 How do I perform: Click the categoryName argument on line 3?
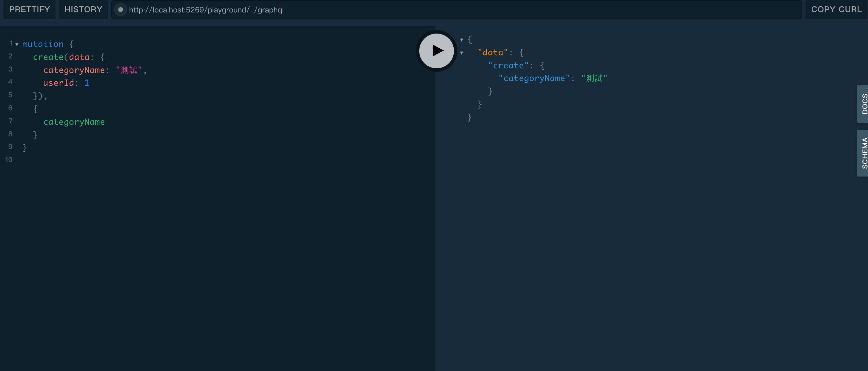[x=74, y=70]
